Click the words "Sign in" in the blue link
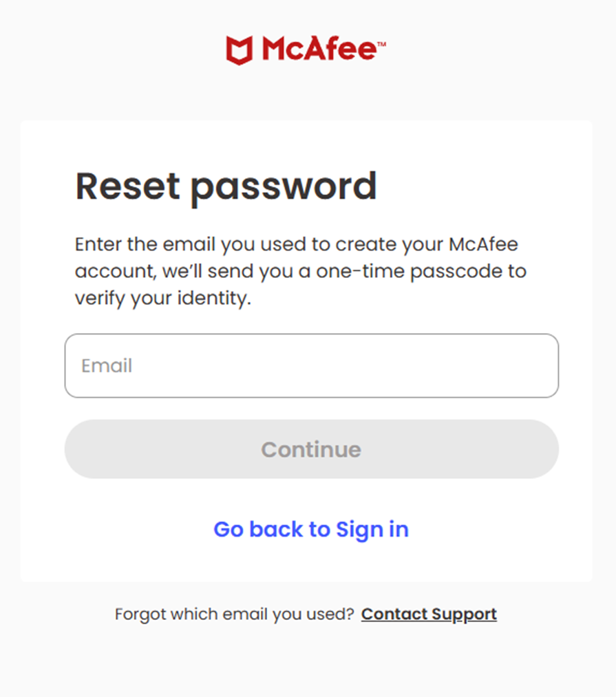The width and height of the screenshot is (616, 697). coord(372,530)
